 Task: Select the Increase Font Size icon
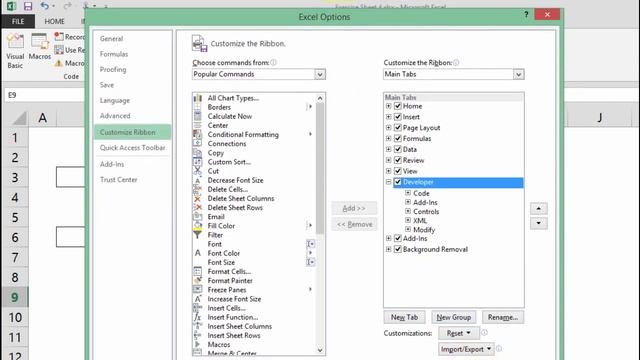tap(198, 299)
